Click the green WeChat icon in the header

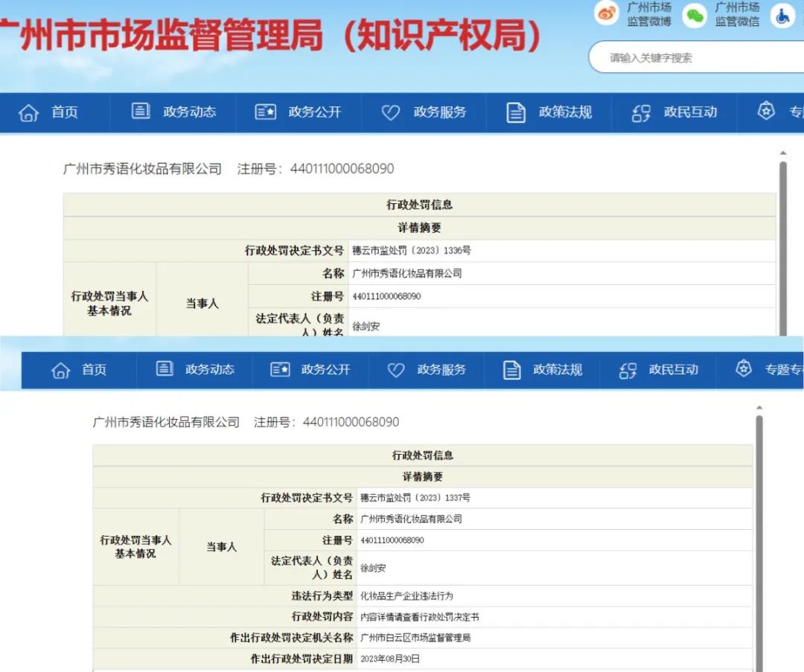click(x=695, y=15)
